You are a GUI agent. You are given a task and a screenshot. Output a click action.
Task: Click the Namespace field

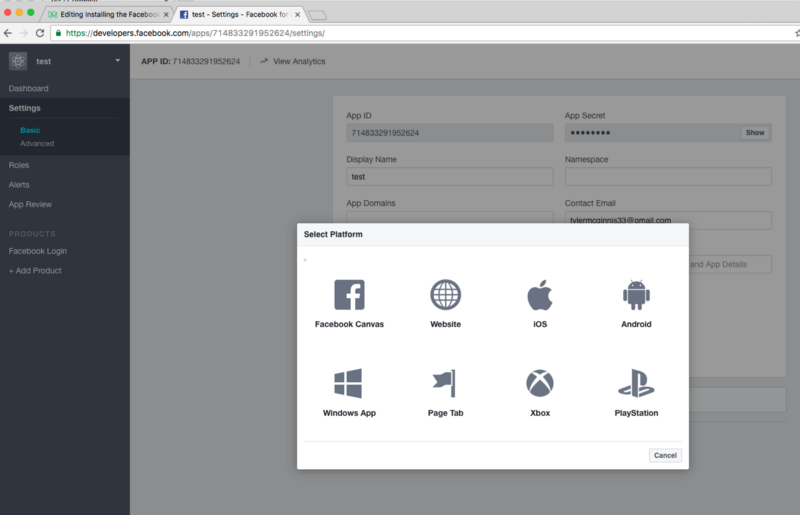[668, 177]
